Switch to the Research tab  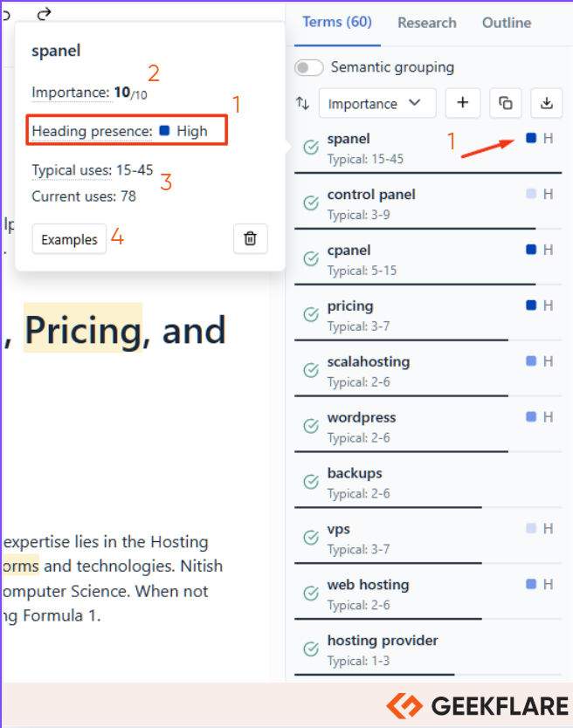(426, 23)
